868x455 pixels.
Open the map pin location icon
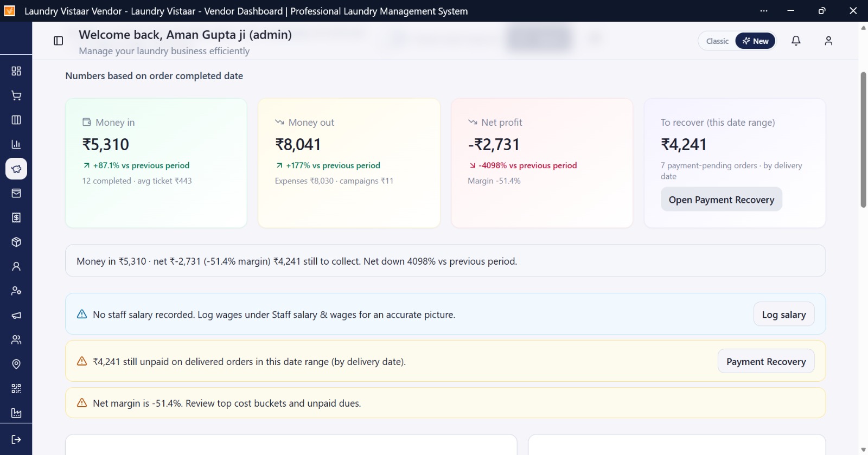pyautogui.click(x=16, y=364)
